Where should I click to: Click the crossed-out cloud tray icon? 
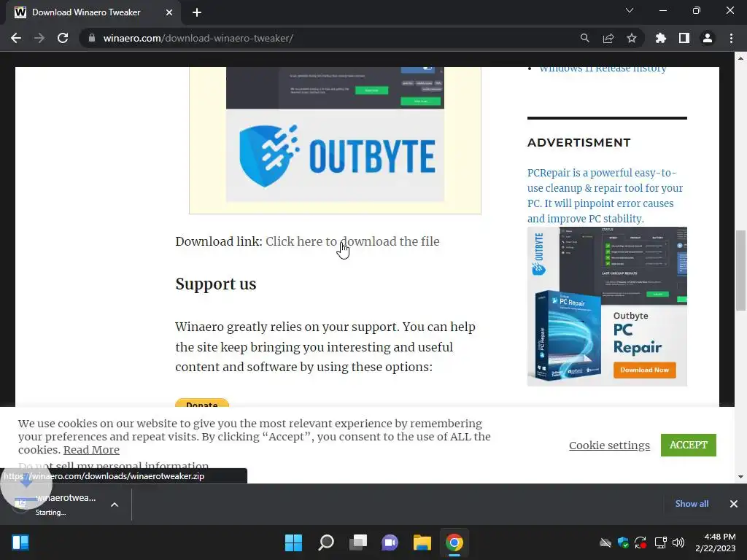coord(605,542)
